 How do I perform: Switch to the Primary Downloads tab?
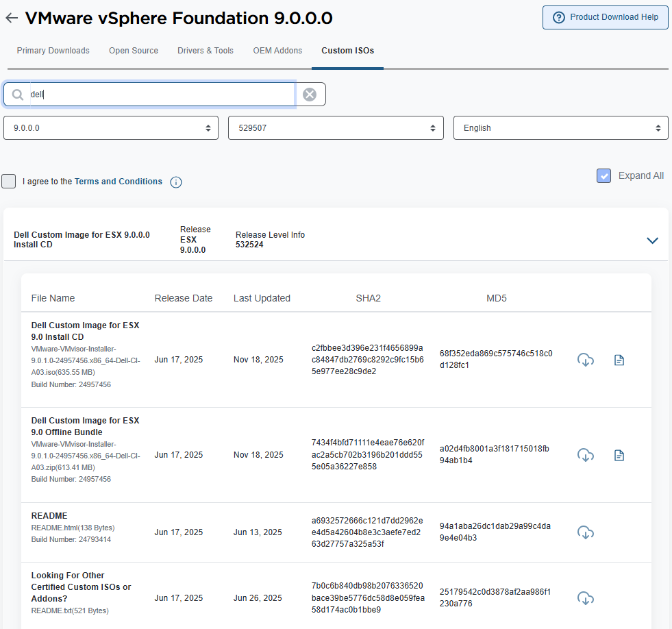pos(53,51)
